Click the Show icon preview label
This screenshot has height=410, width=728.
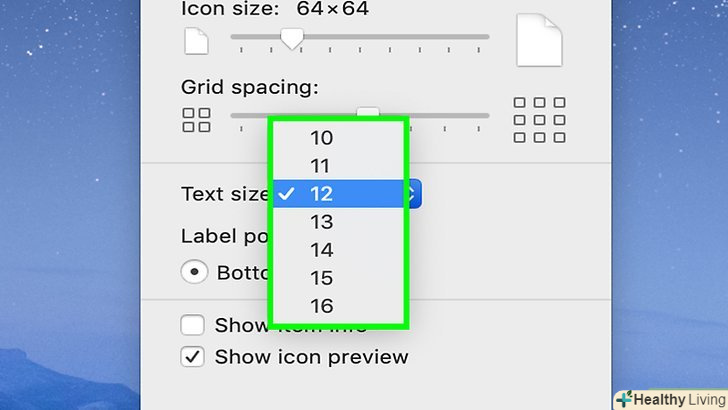tap(312, 356)
